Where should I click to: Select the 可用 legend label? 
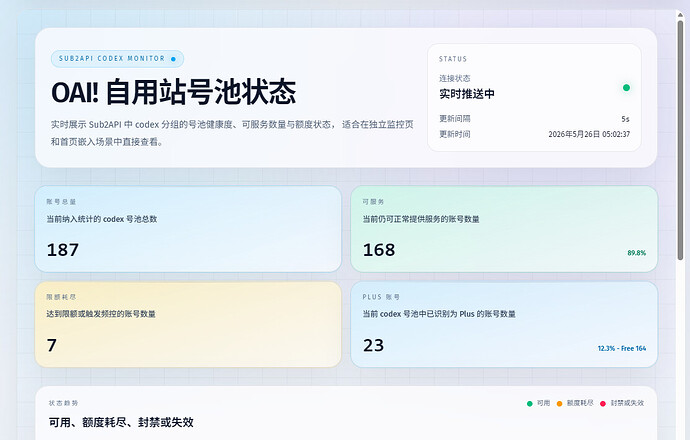coord(543,403)
